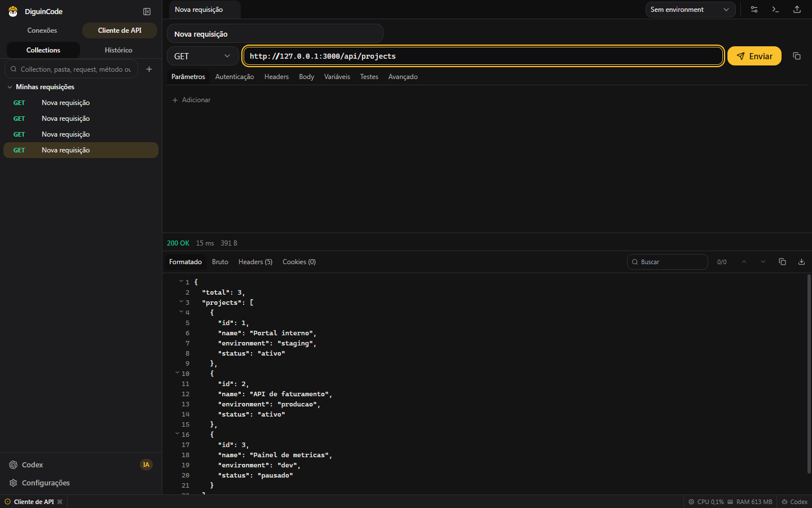Click the IA badge next to Codex
Image resolution: width=812 pixels, height=508 pixels.
pos(146,465)
